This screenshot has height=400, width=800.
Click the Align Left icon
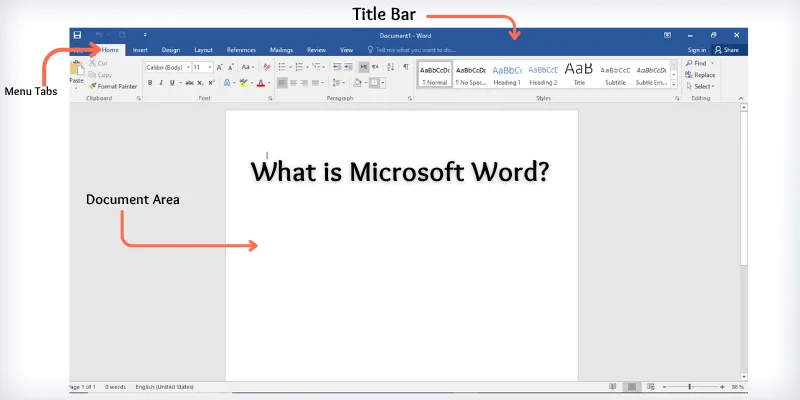pyautogui.click(x=282, y=83)
